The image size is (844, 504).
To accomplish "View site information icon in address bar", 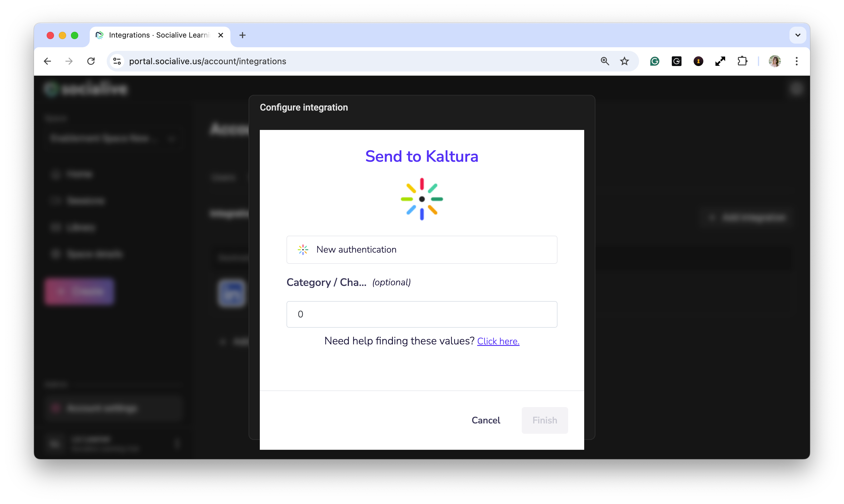I will point(117,61).
